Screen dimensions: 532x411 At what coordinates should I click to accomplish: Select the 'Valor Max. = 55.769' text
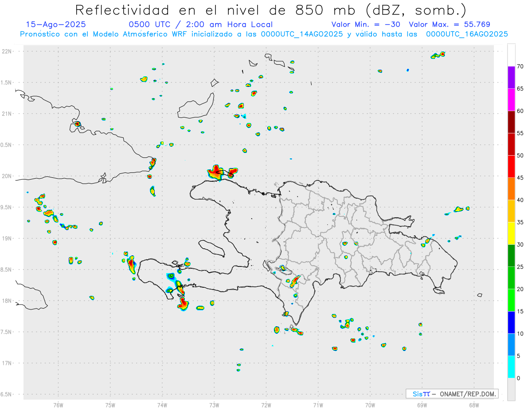pos(450,25)
